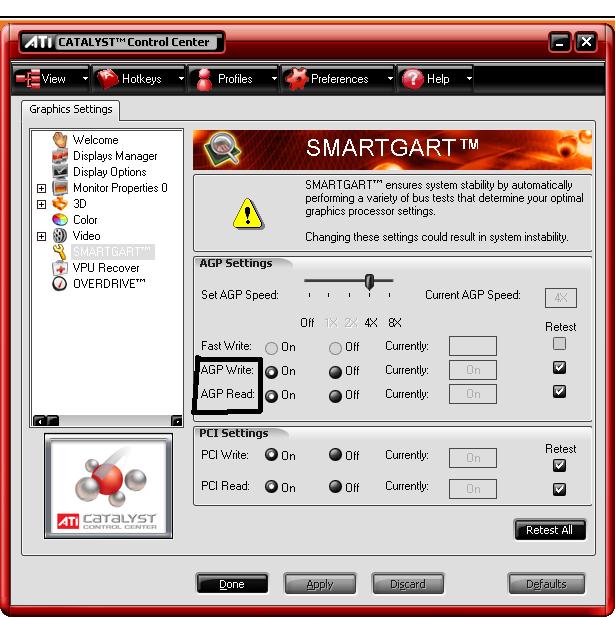Expand the 3D tree node
Image resolution: width=615 pixels, height=617 pixels.
coord(41,204)
